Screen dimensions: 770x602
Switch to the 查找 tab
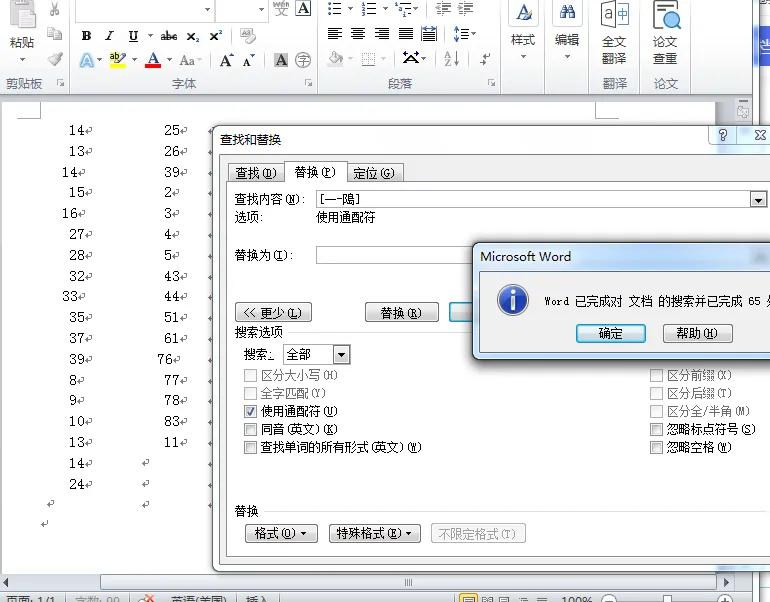point(256,173)
